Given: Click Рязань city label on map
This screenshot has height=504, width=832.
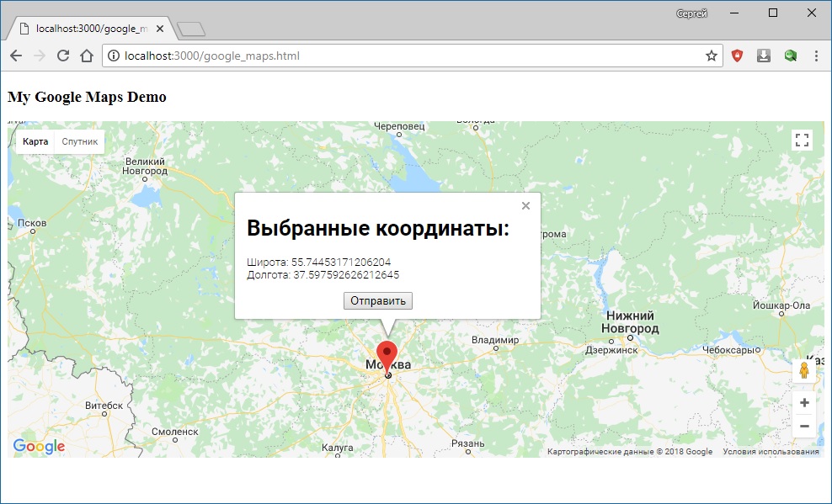Looking at the screenshot, I should click(x=467, y=443).
